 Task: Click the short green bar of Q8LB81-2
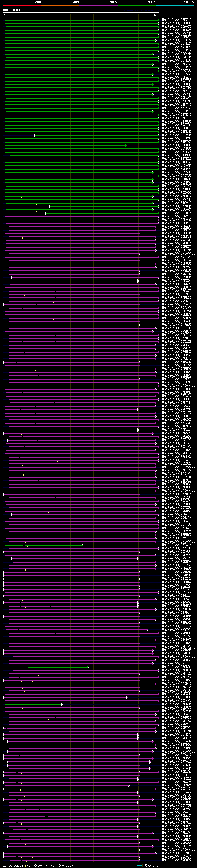pos(66,145)
